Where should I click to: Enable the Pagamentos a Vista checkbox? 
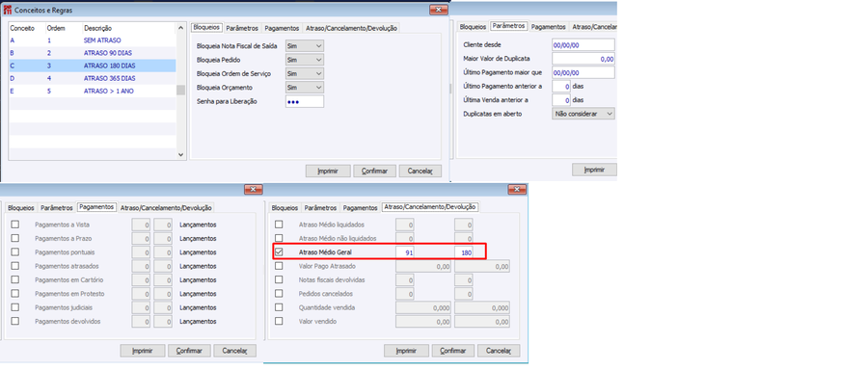[14, 225]
